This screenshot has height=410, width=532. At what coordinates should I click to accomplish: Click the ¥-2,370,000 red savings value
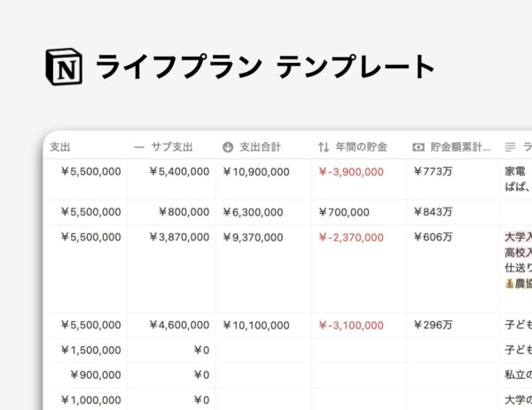[351, 237]
